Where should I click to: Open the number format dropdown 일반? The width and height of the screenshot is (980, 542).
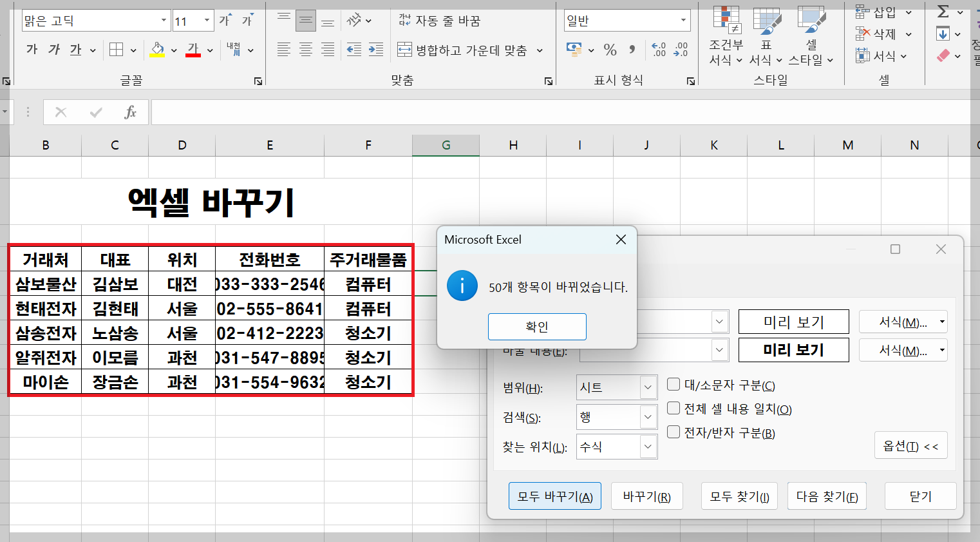[x=683, y=21]
